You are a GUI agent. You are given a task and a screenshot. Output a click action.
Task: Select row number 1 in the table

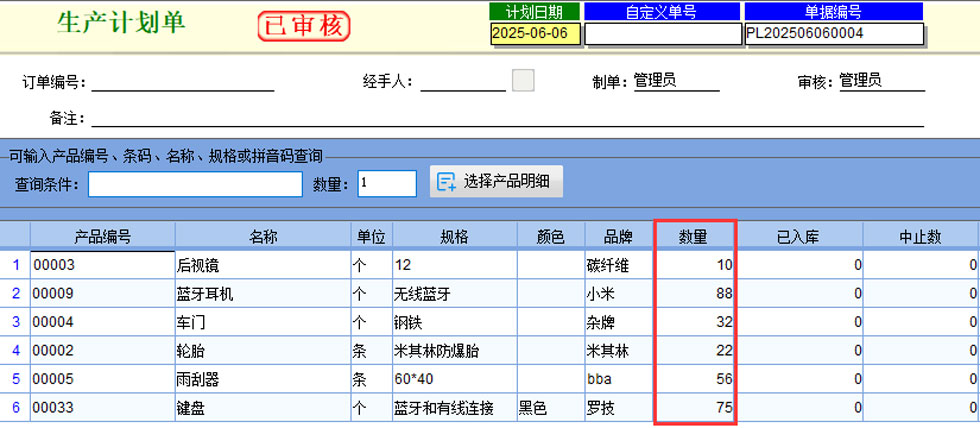click(15, 265)
